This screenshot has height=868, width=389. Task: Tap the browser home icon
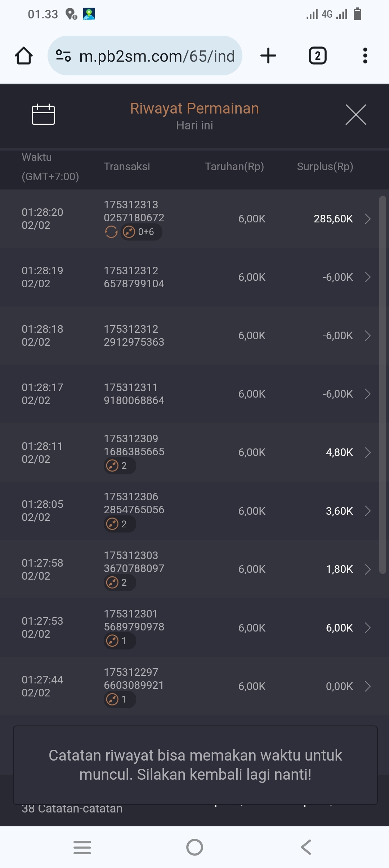coord(24,56)
